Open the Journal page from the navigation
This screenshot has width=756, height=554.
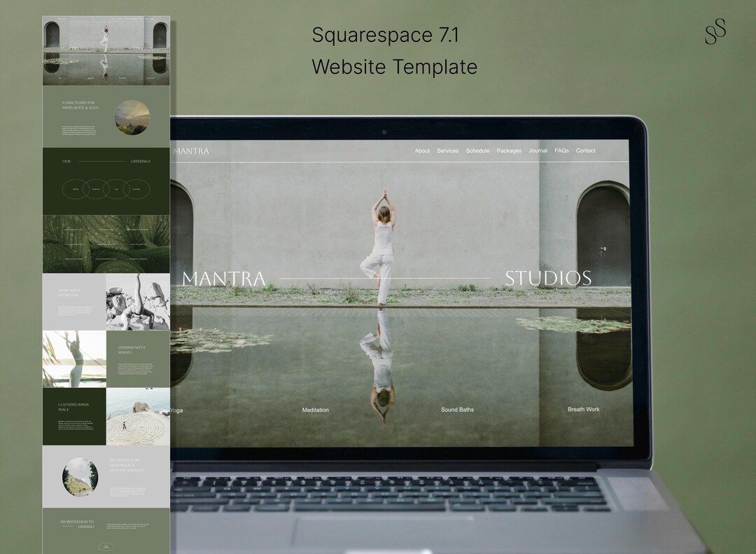(538, 151)
